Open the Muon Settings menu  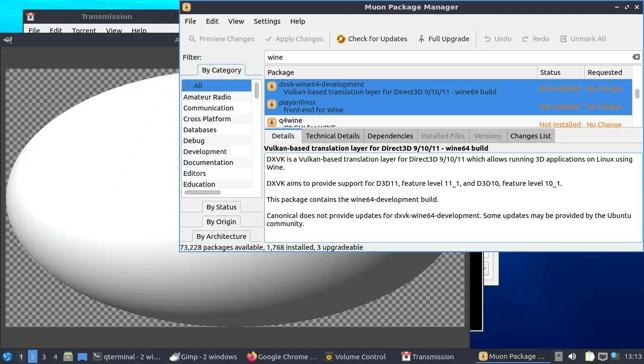coord(267,21)
